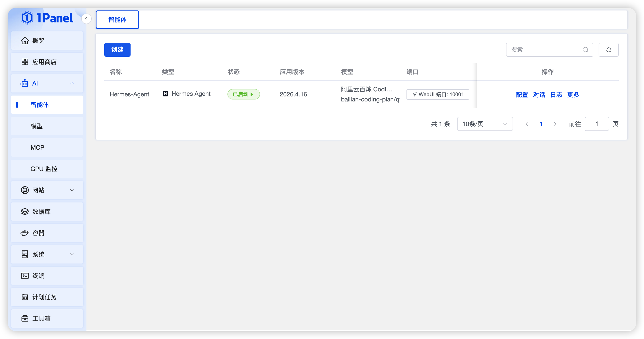Click the terminal icon next to 终端

25,276
